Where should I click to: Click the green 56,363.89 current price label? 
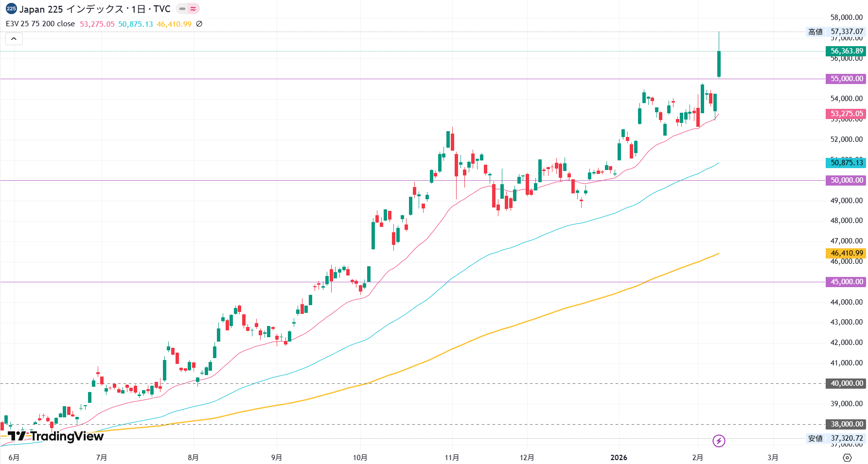point(846,51)
